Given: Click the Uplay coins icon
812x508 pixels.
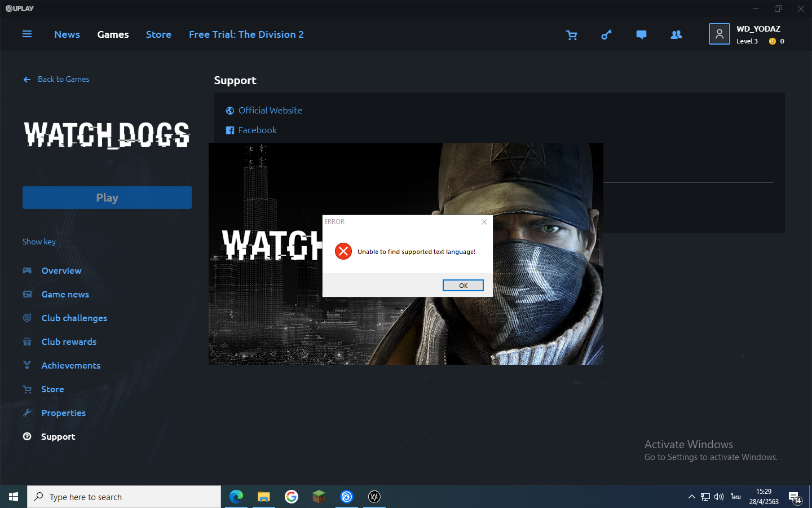Looking at the screenshot, I should click(x=773, y=41).
